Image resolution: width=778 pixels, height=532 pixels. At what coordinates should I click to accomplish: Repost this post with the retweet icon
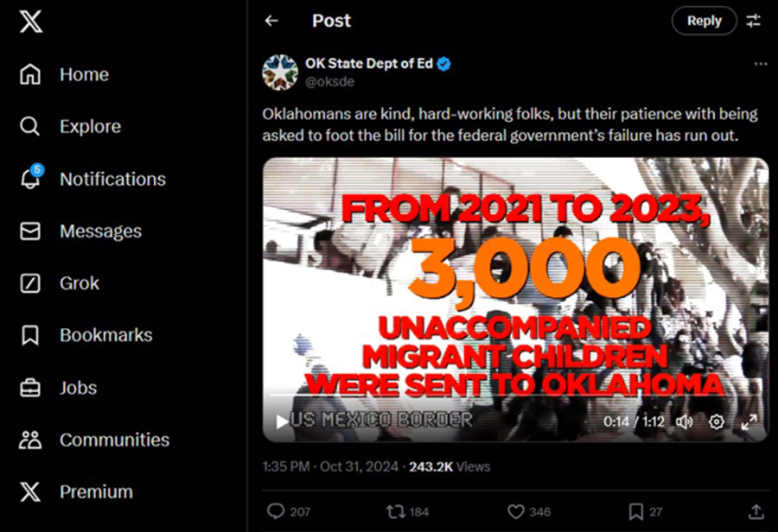[395, 511]
